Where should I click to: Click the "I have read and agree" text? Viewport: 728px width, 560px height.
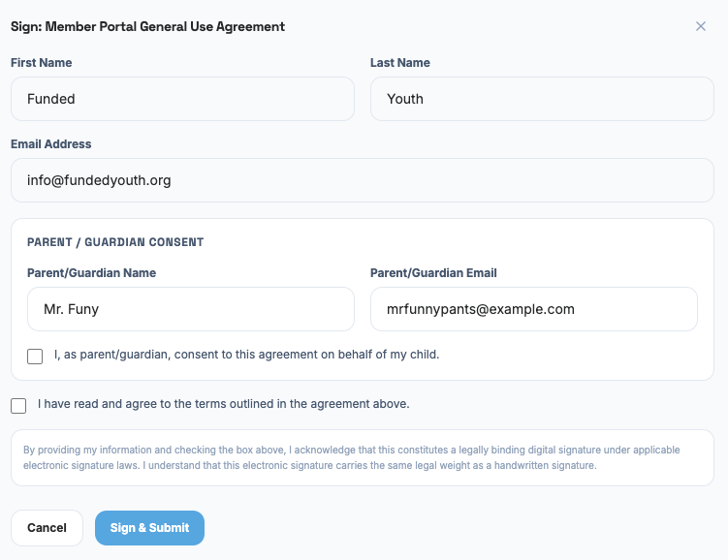click(x=223, y=404)
